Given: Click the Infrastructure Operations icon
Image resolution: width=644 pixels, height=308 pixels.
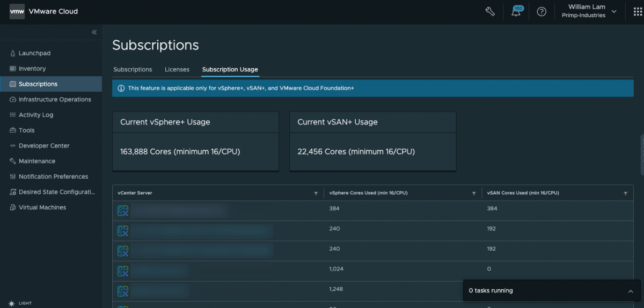Looking at the screenshot, I should pos(13,99).
